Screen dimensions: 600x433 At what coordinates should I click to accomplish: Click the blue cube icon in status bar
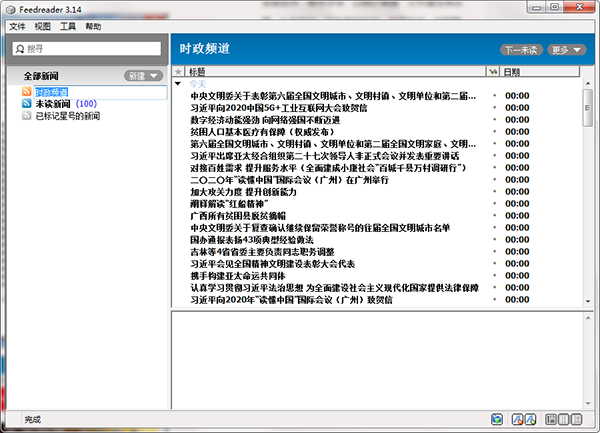tap(497, 418)
